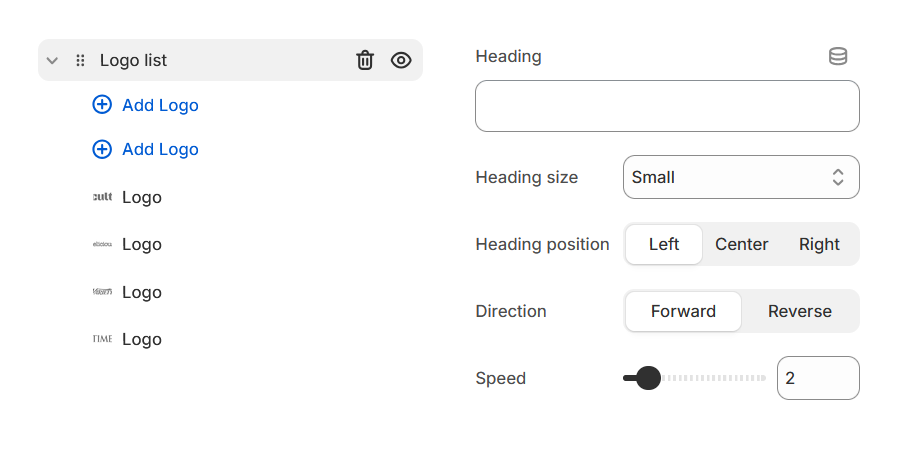The image size is (919, 469).
Task: Select the third Logo block thumbnail
Action: (102, 292)
